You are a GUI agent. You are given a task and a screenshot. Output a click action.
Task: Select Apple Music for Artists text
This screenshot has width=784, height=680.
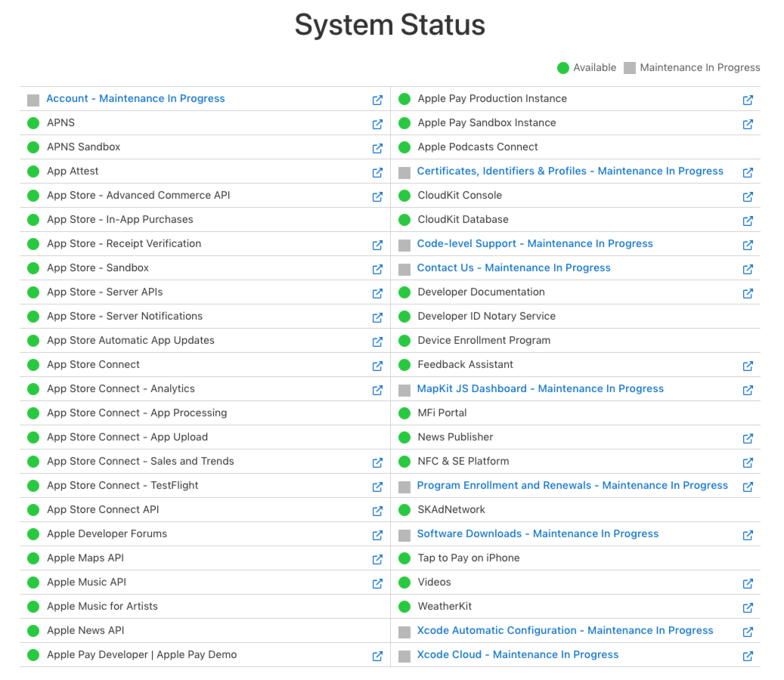click(103, 606)
